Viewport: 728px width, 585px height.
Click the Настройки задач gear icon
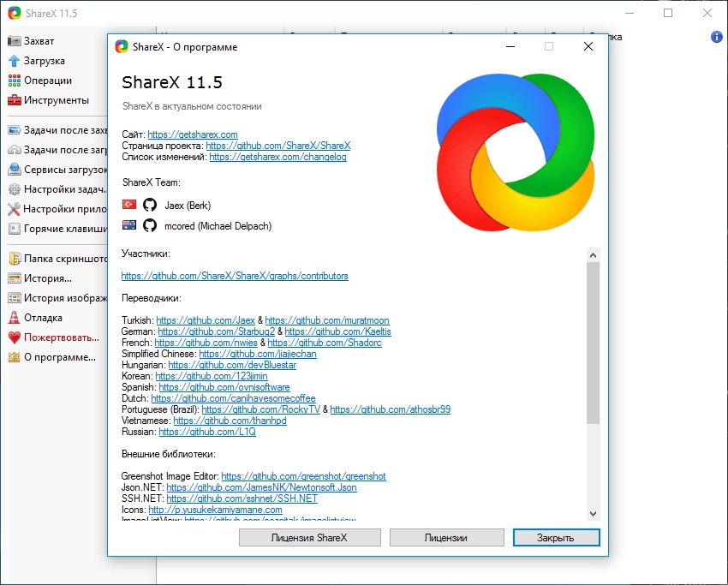(x=15, y=189)
